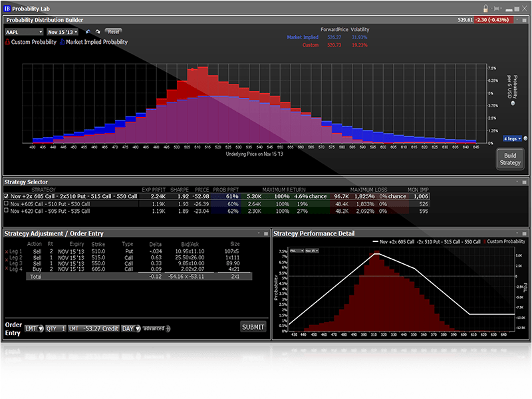Open the Probability Distribution Builder panel grid icon

(x=525, y=21)
